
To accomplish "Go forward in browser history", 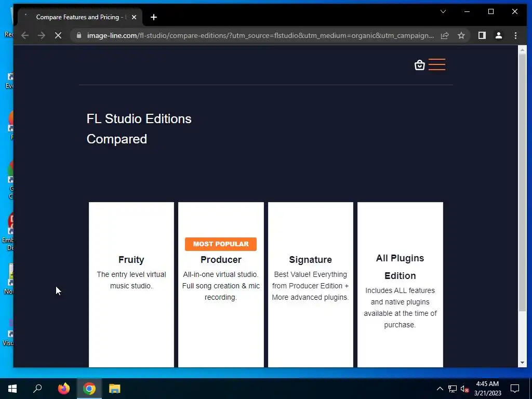I will (42, 35).
